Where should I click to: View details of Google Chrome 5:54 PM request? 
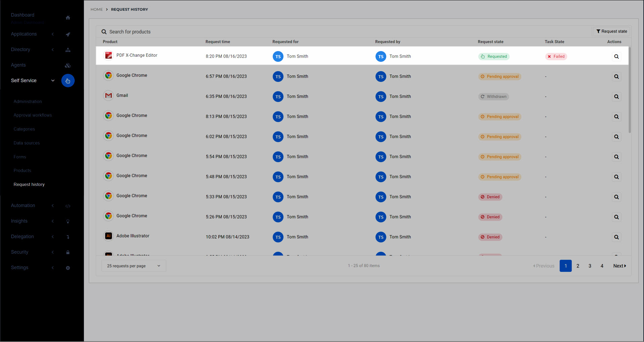pyautogui.click(x=616, y=157)
